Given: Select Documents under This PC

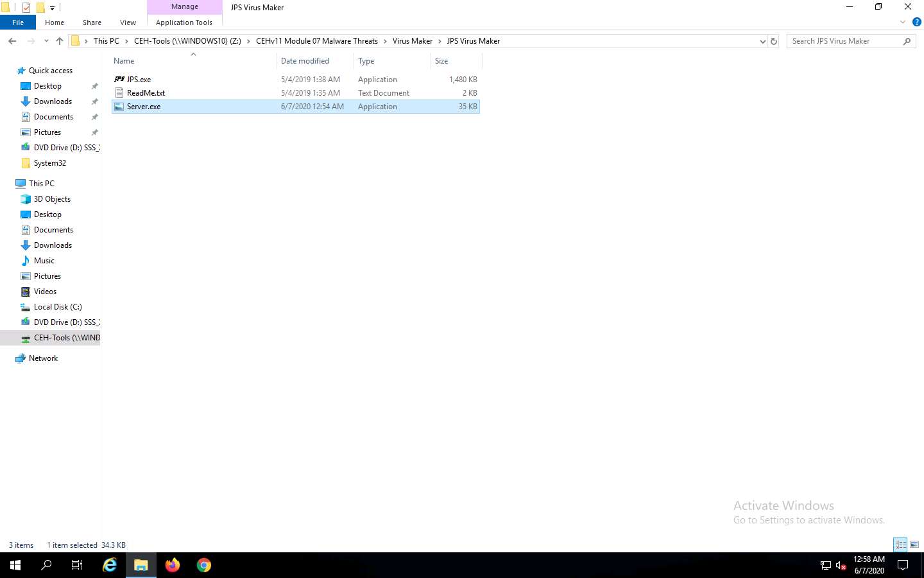Looking at the screenshot, I should click(x=53, y=230).
